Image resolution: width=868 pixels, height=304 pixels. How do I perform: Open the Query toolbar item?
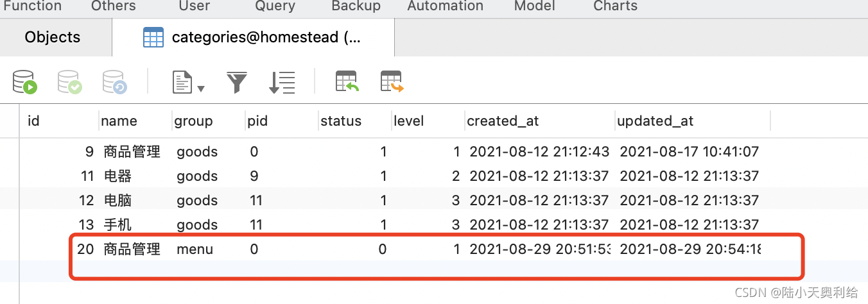pyautogui.click(x=275, y=6)
